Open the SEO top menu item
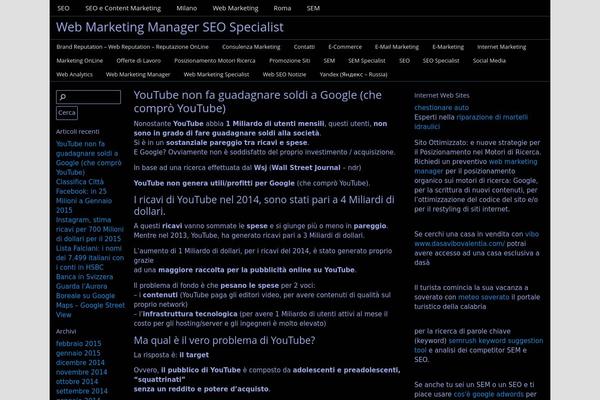The width and height of the screenshot is (600, 400). [x=64, y=8]
